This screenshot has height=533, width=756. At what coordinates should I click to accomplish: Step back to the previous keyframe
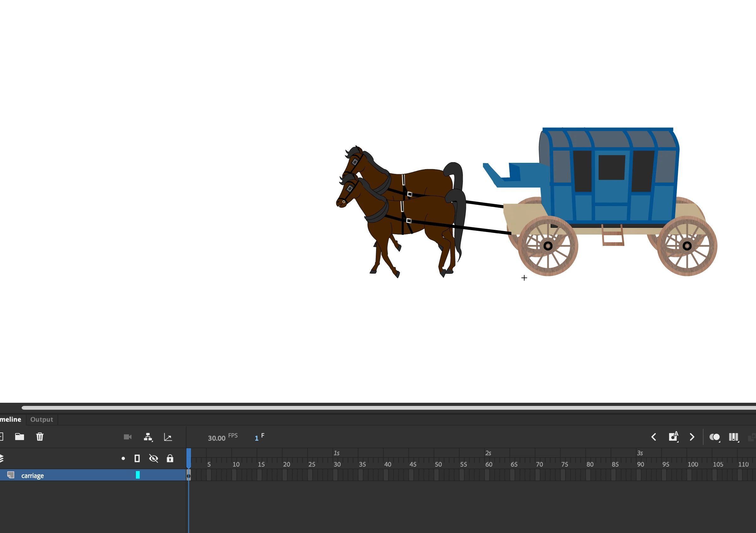click(x=654, y=437)
